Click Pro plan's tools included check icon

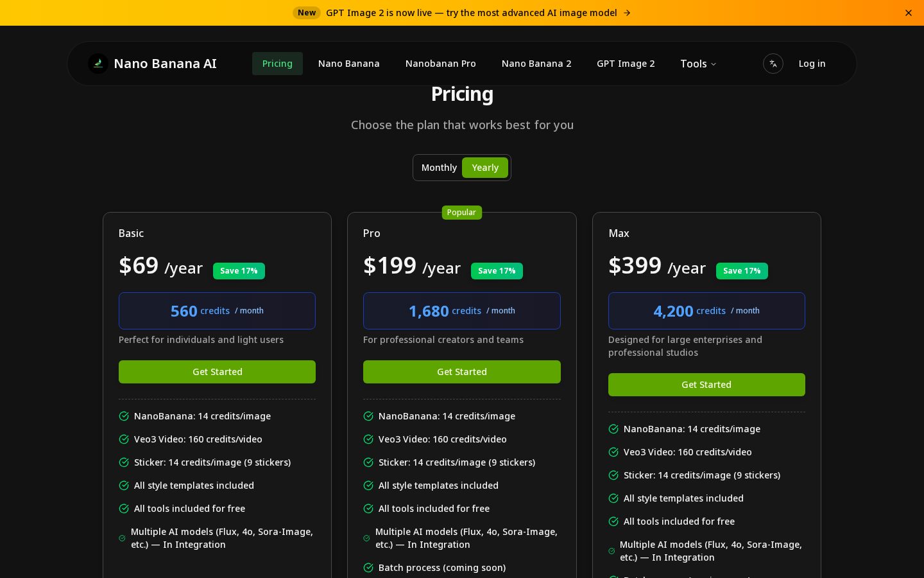coord(368,509)
